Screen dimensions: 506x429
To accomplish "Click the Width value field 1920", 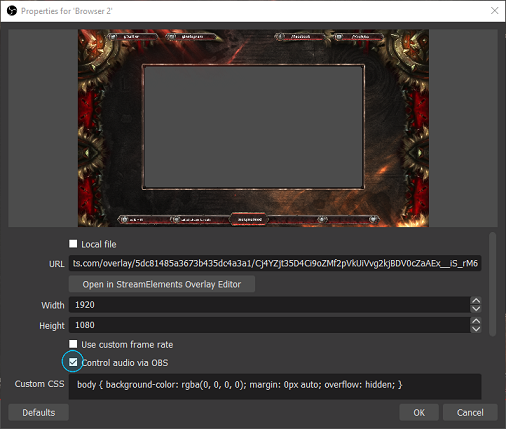I will (x=269, y=305).
